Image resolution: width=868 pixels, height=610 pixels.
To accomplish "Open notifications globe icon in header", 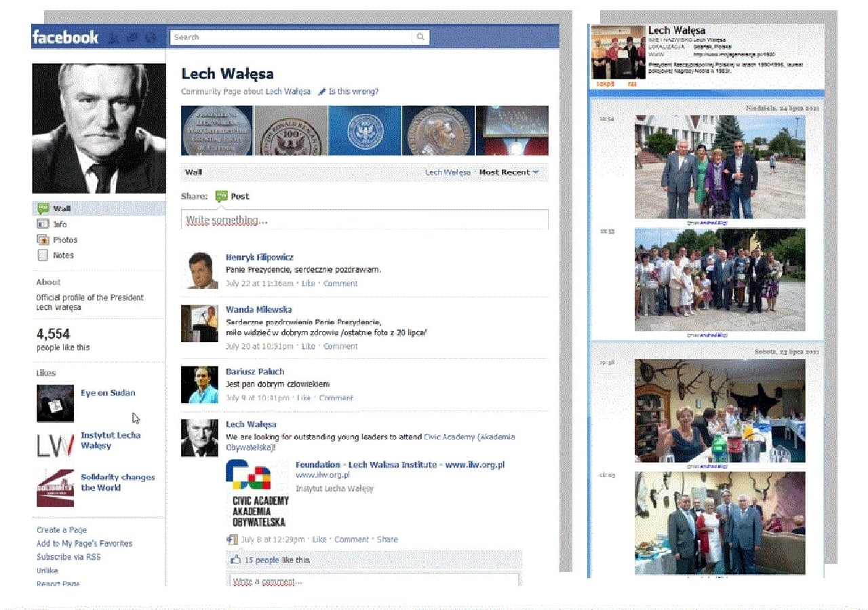I will tap(151, 37).
